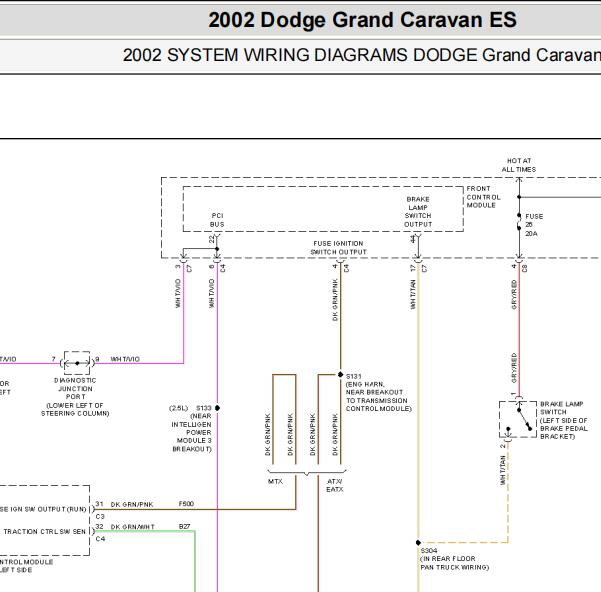Select the S304 splice dot
The height and width of the screenshot is (592, 601).
tap(418, 543)
